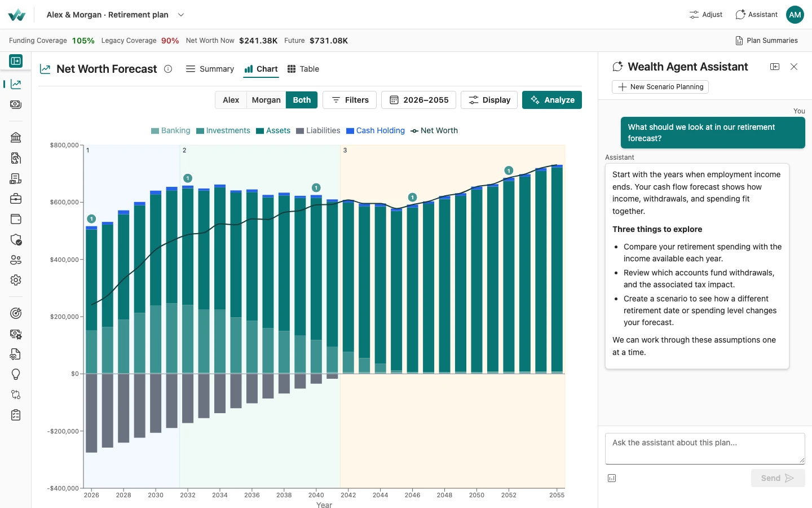This screenshot has height=508, width=812.
Task: Open the invoice and cash sidebar icon
Action: (16, 178)
